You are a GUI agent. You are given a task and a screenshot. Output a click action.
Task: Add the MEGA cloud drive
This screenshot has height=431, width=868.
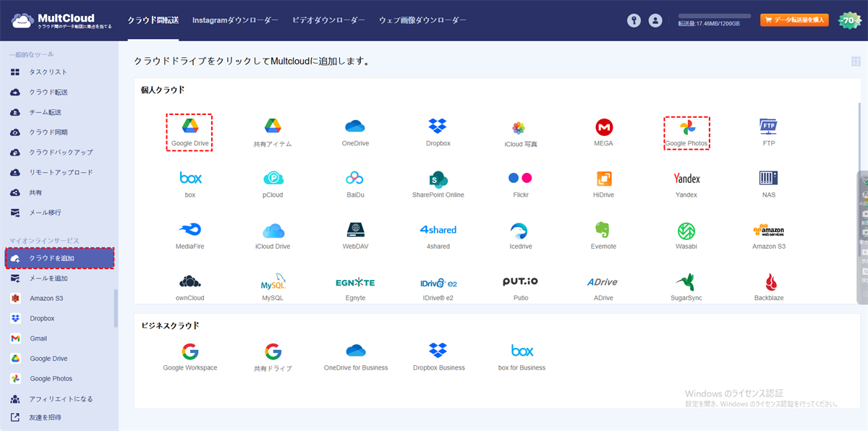603,133
